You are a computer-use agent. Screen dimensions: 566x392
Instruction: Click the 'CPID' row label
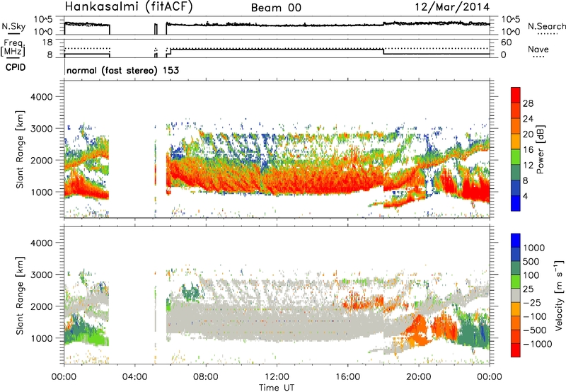click(x=16, y=67)
